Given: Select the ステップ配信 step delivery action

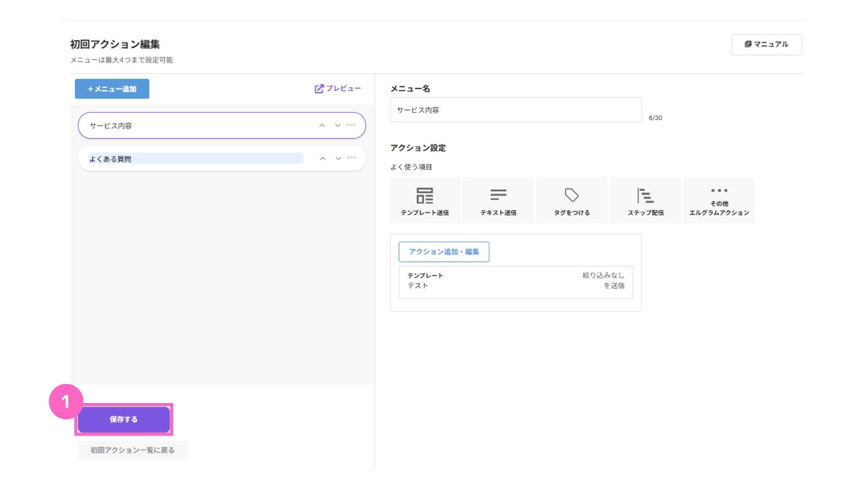Looking at the screenshot, I should pos(646,200).
